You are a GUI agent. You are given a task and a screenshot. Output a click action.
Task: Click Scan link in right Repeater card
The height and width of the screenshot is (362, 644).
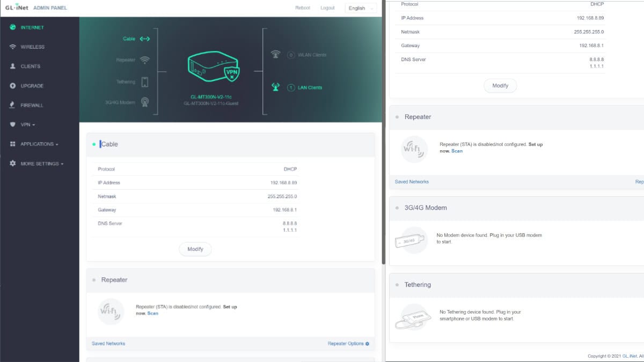457,151
